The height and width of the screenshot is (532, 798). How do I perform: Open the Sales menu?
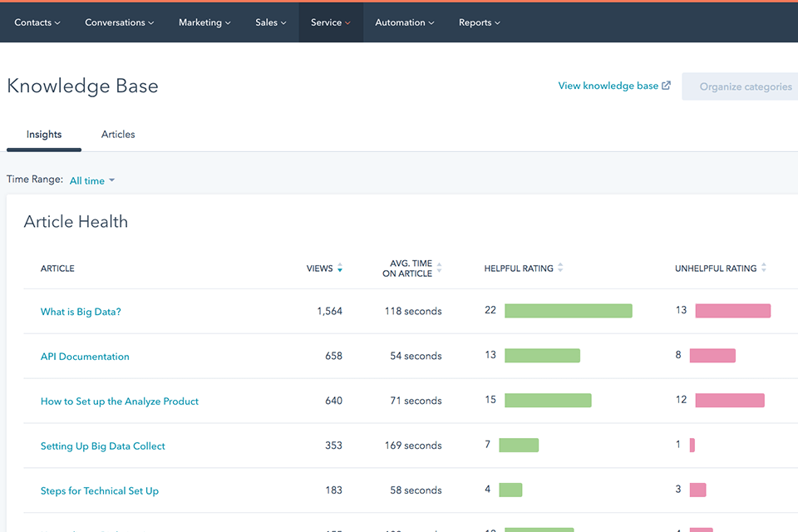point(270,22)
